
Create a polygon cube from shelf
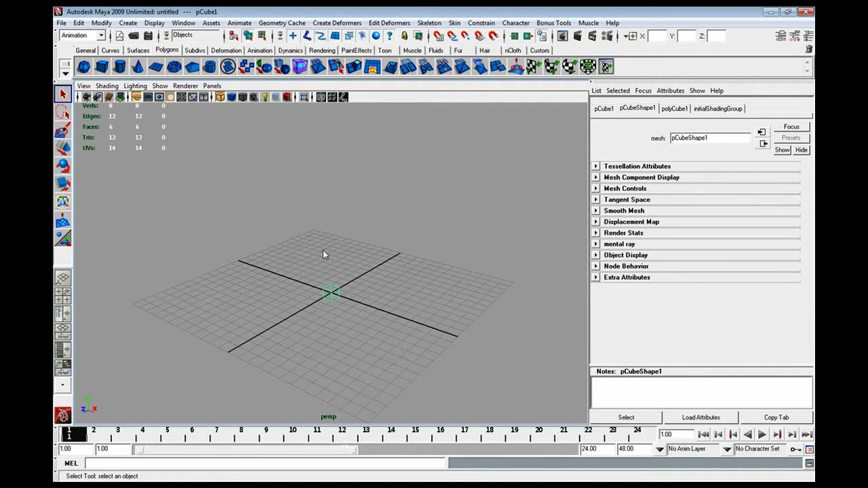(x=102, y=66)
